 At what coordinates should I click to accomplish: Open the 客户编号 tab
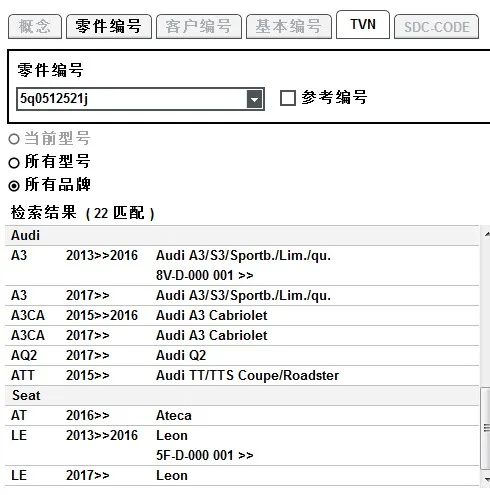[199, 27]
